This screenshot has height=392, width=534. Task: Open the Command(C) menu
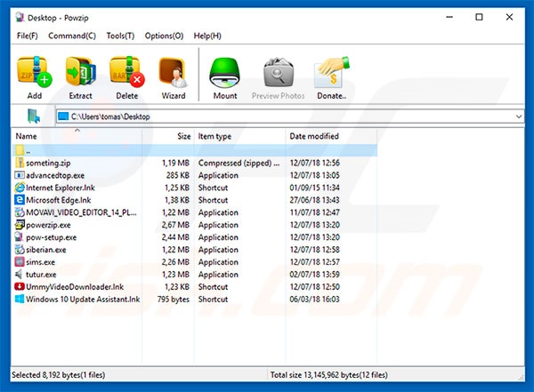point(72,36)
